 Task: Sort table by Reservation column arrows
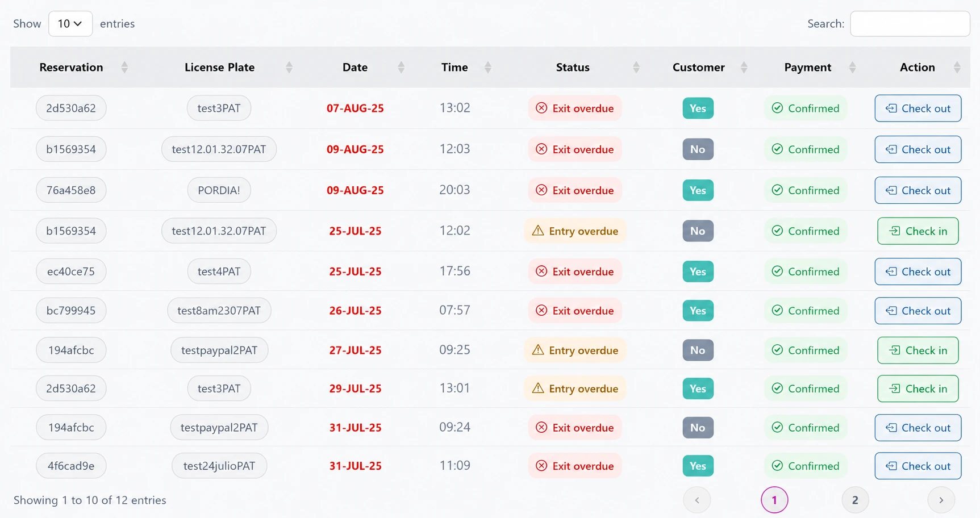(x=124, y=68)
